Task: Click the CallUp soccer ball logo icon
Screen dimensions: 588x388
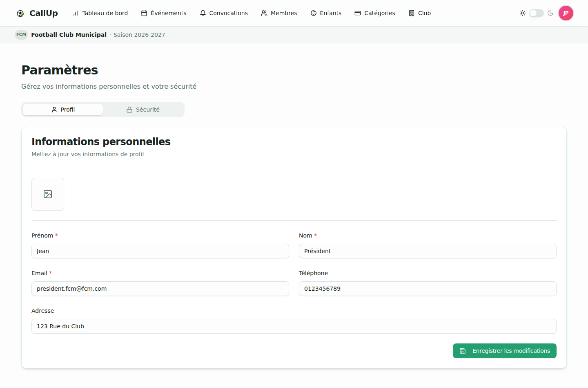Action: (20, 13)
